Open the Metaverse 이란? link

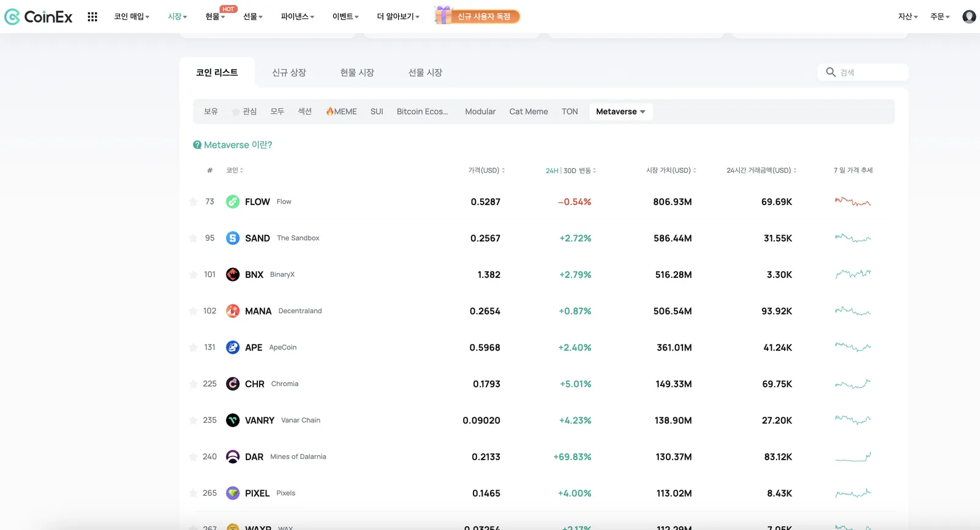238,145
